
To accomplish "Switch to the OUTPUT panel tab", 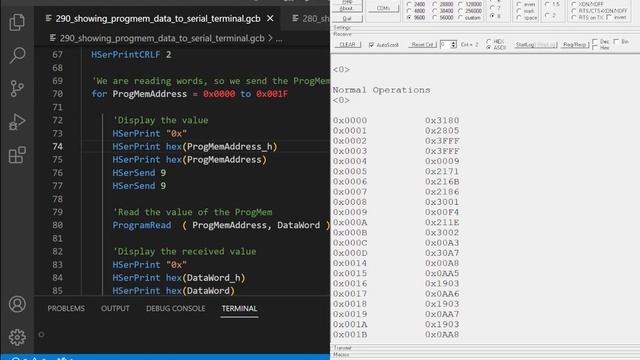I will tap(115, 309).
